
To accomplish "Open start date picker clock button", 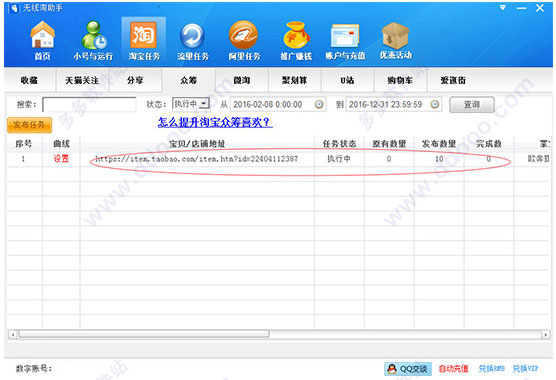I will point(319,104).
